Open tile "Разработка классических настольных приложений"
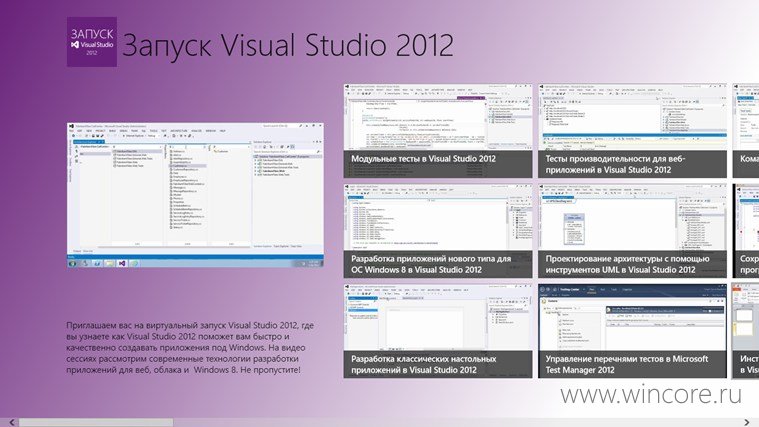This screenshot has height=427, width=759. [x=438, y=331]
